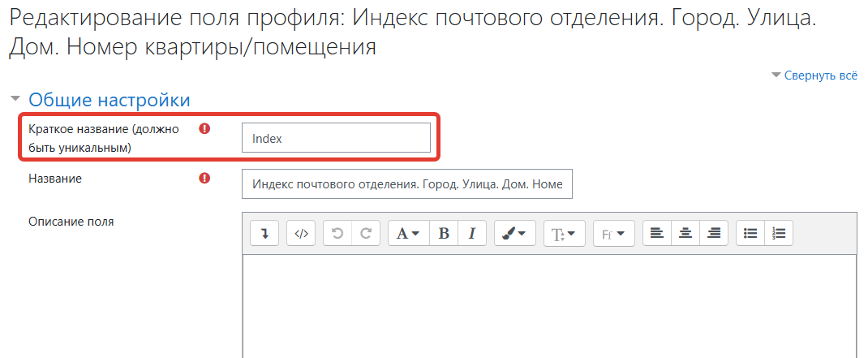Viewport: 868px width, 358px height.
Task: Toggle italic formatting
Action: (x=471, y=233)
